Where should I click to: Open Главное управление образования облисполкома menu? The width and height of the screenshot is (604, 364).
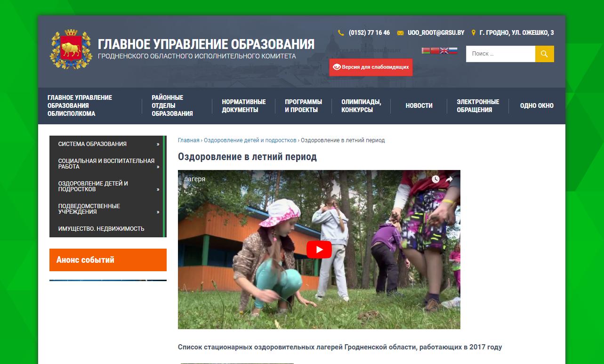pos(80,105)
